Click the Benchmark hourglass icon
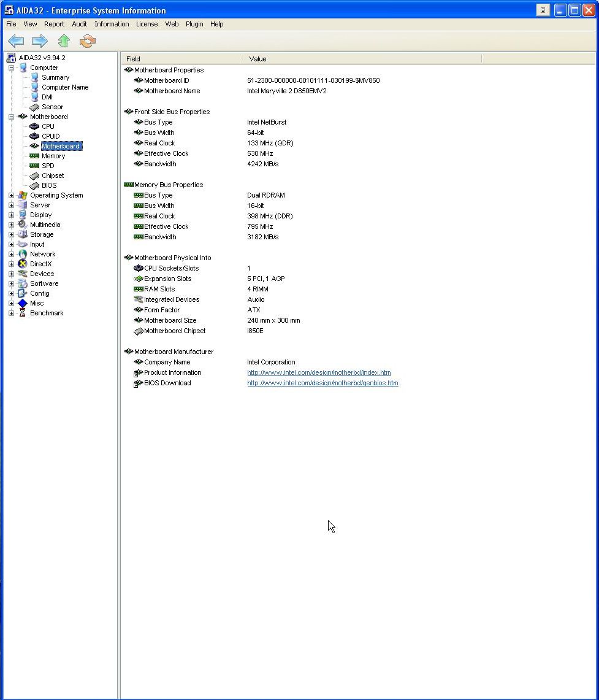599x700 pixels. 23,313
